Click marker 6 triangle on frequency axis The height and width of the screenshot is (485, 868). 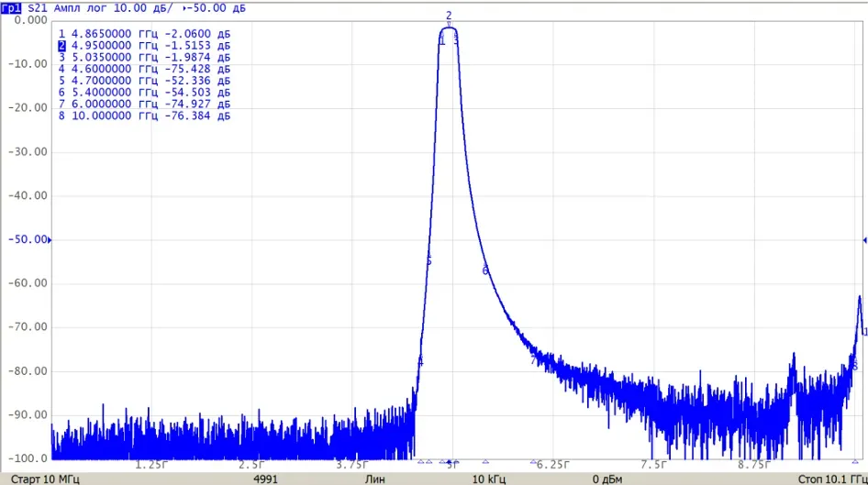[485, 461]
